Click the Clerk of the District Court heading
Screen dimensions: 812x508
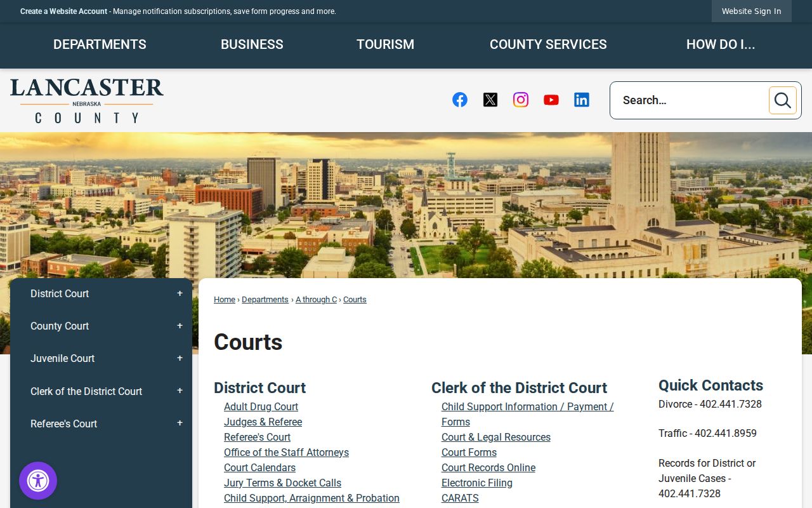pyautogui.click(x=519, y=388)
